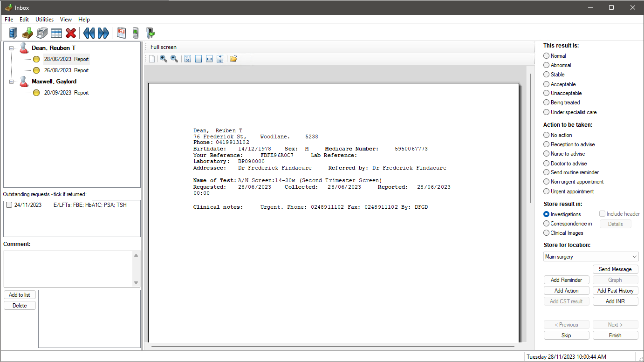Click the Add Reminder button
Viewport: 644px width, 362px height.
[566, 280]
